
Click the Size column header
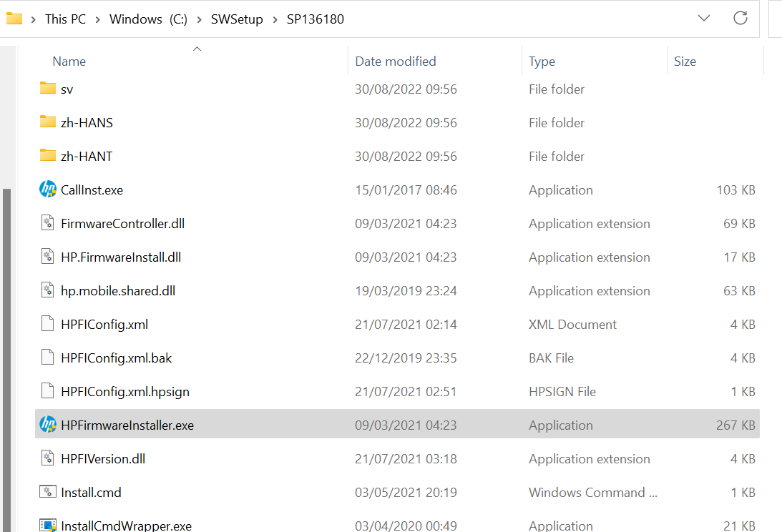point(685,61)
